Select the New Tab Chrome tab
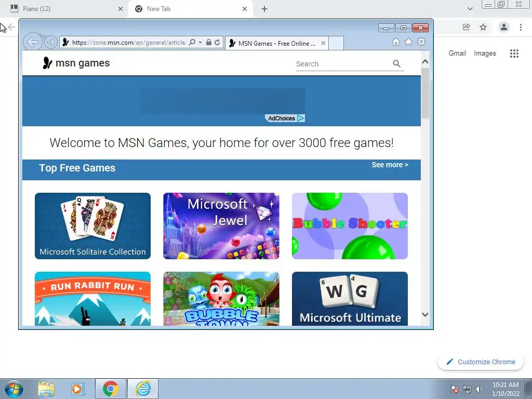Image resolution: width=532 pixels, height=399 pixels. (x=190, y=9)
